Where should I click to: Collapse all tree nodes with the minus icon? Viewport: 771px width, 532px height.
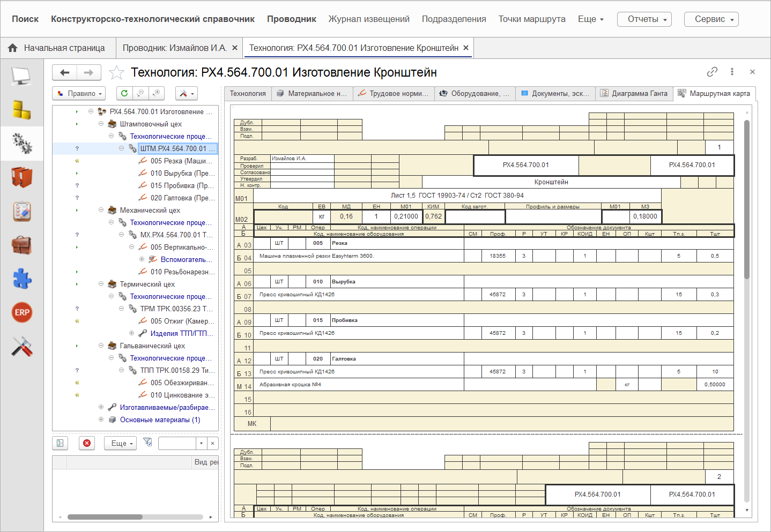pyautogui.click(x=140, y=93)
